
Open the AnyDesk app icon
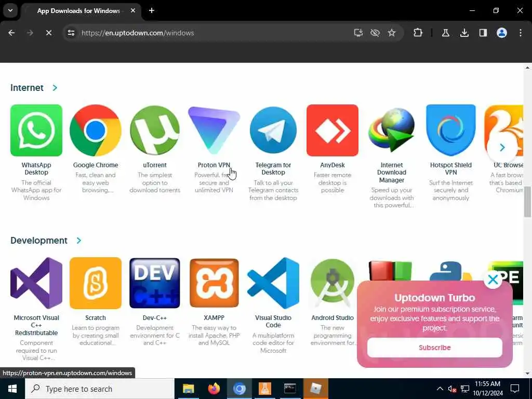(x=332, y=130)
